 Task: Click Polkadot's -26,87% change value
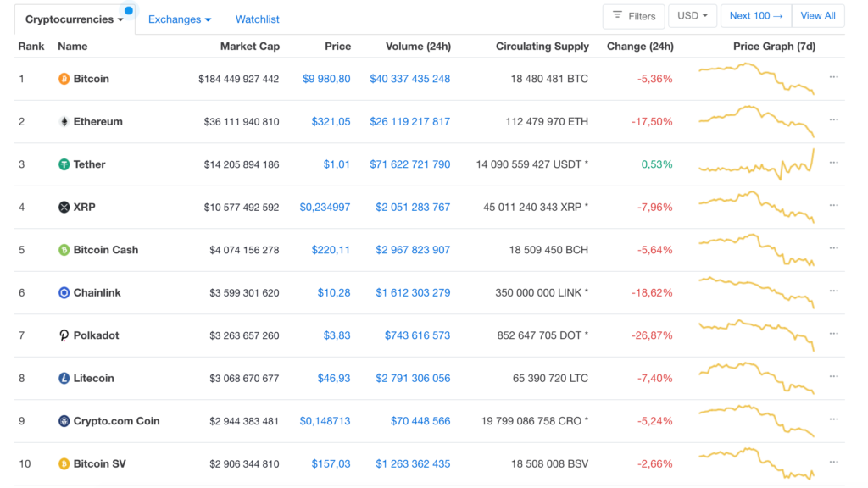click(x=652, y=335)
